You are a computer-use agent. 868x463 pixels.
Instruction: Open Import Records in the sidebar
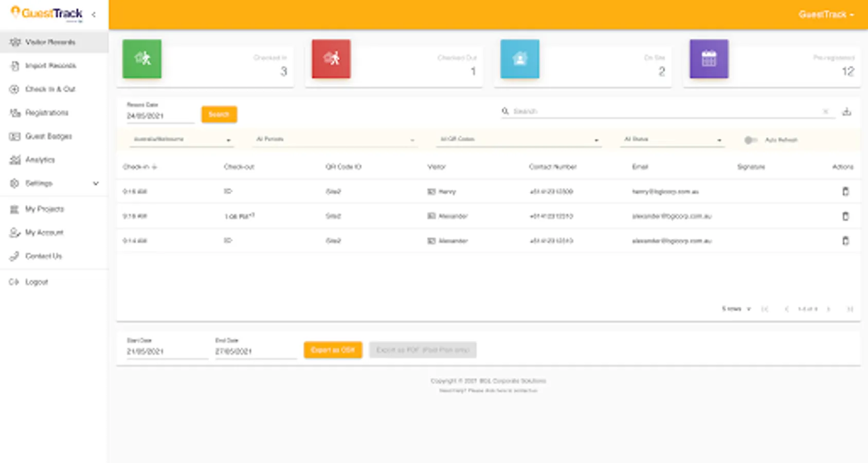click(x=54, y=66)
